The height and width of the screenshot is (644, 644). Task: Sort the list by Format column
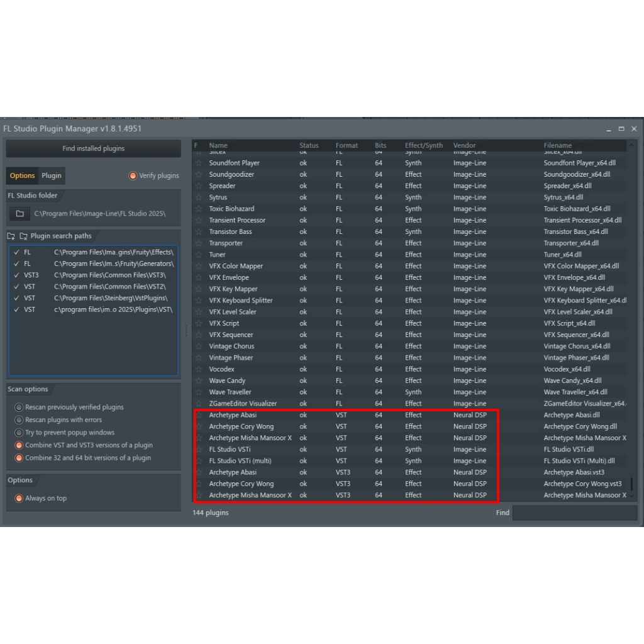(x=347, y=145)
